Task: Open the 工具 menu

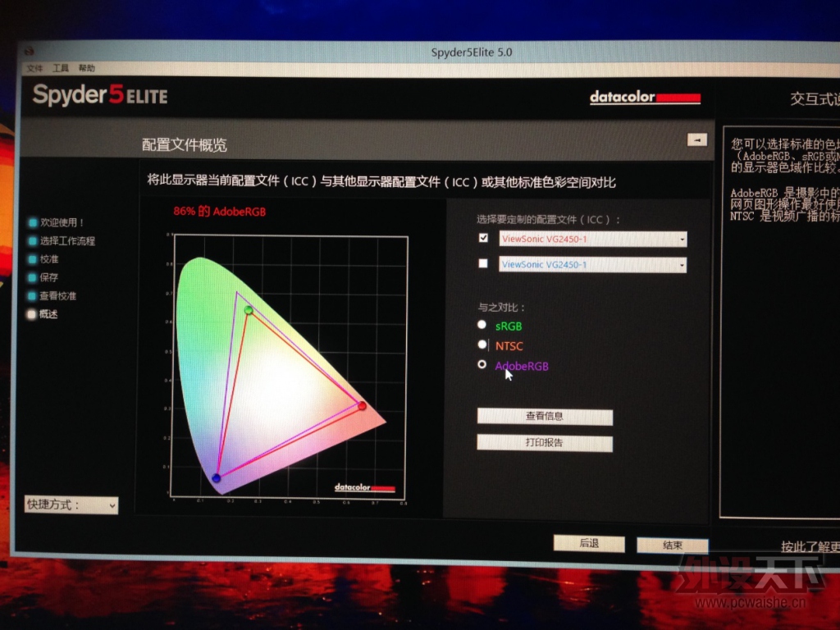Action: pos(61,68)
